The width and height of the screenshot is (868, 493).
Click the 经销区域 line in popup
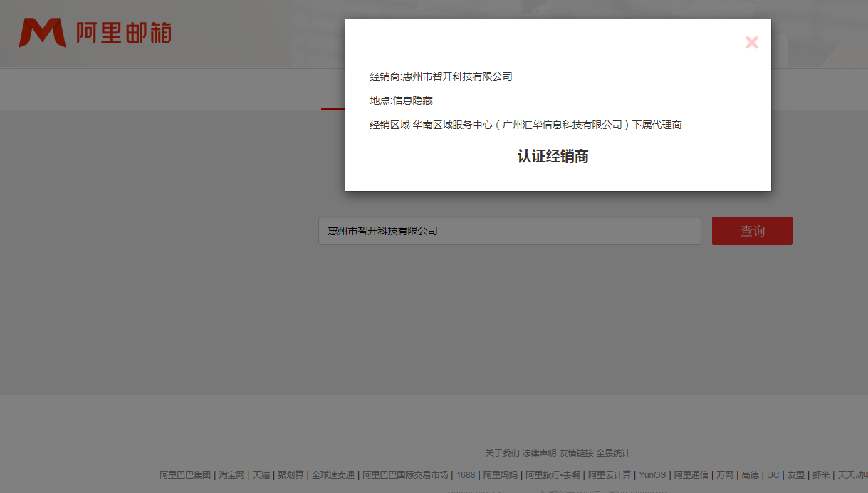pos(525,125)
